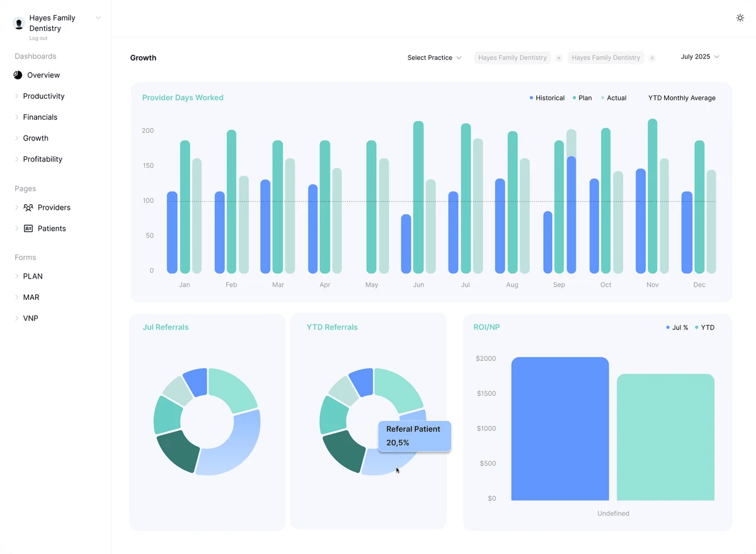The width and height of the screenshot is (756, 554).
Task: Click the Dashboards section label
Action: 35,56
